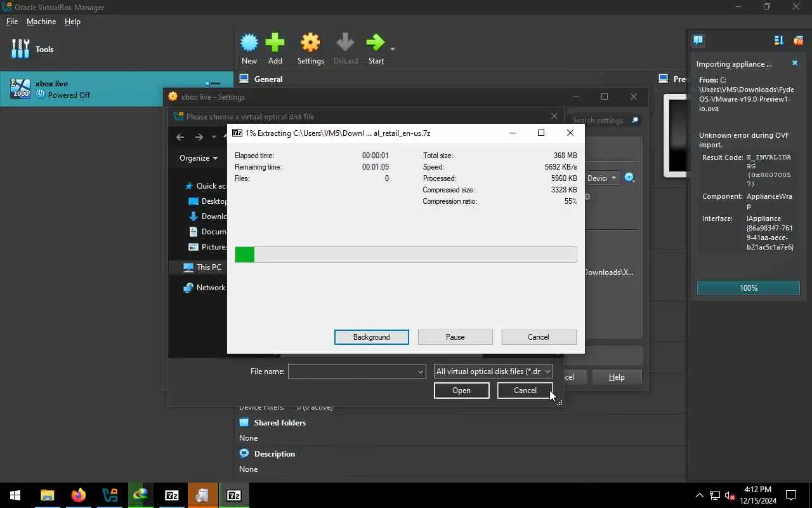Click the Forward arrow in the file dialog
The height and width of the screenshot is (508, 812).
pos(199,137)
